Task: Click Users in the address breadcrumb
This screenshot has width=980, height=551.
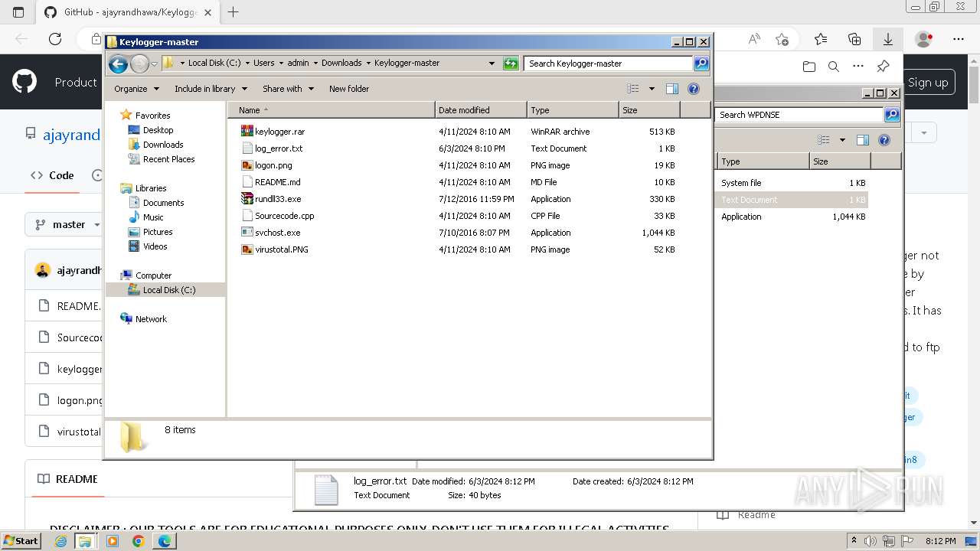Action: [x=263, y=64]
